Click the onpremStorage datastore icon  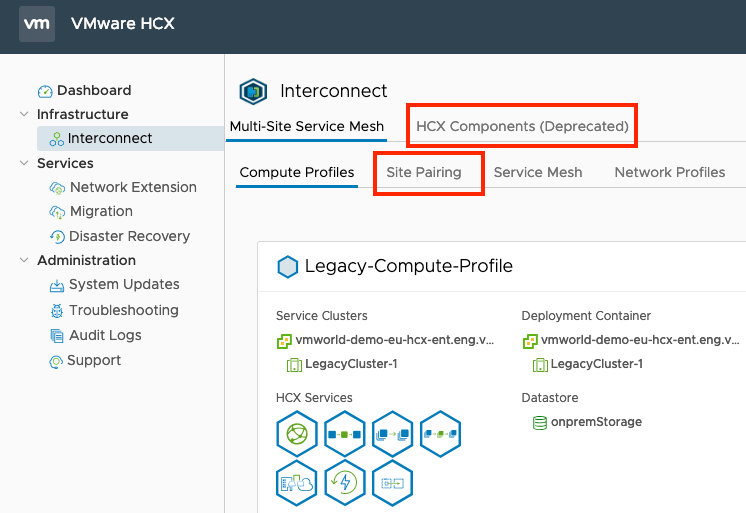pos(539,422)
